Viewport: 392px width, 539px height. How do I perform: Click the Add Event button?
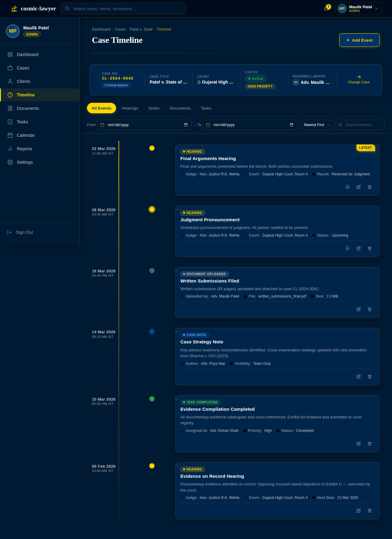(360, 40)
